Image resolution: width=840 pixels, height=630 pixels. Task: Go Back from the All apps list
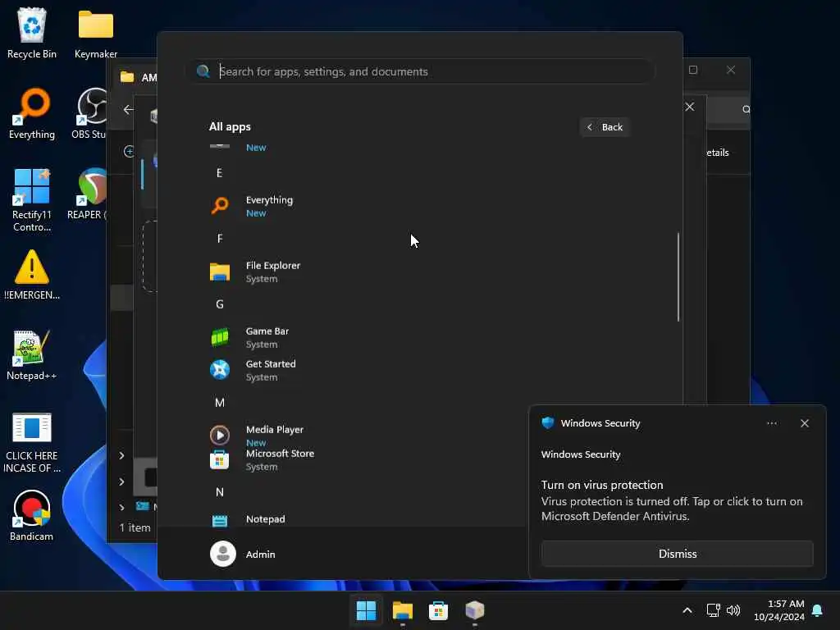[x=605, y=127]
